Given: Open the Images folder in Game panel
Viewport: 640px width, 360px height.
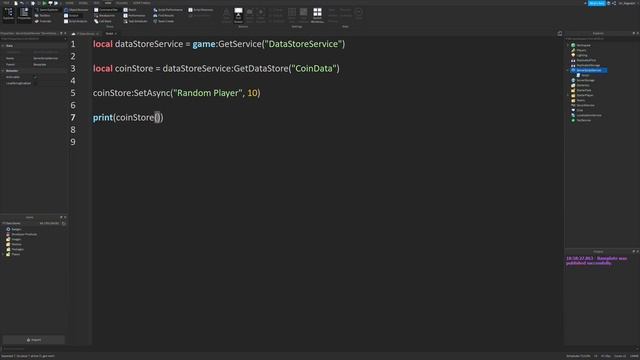Looking at the screenshot, I should [x=13, y=239].
